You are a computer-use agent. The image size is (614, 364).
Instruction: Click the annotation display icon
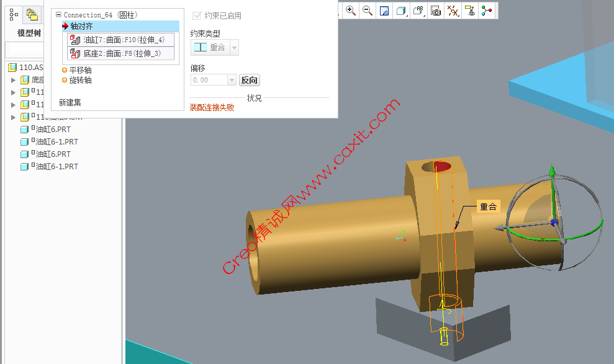pyautogui.click(x=470, y=11)
